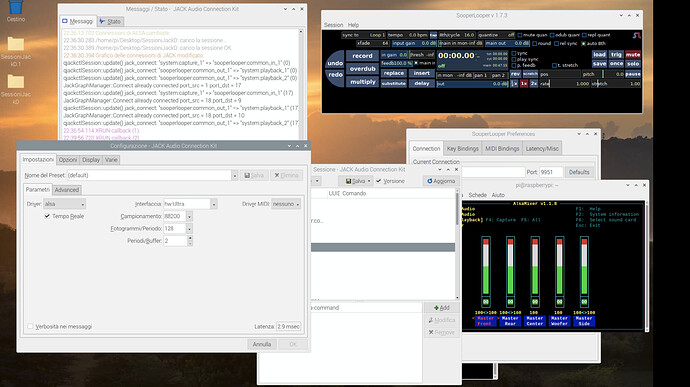Open the quantize off selector
690x387 pixels.
pos(497,35)
